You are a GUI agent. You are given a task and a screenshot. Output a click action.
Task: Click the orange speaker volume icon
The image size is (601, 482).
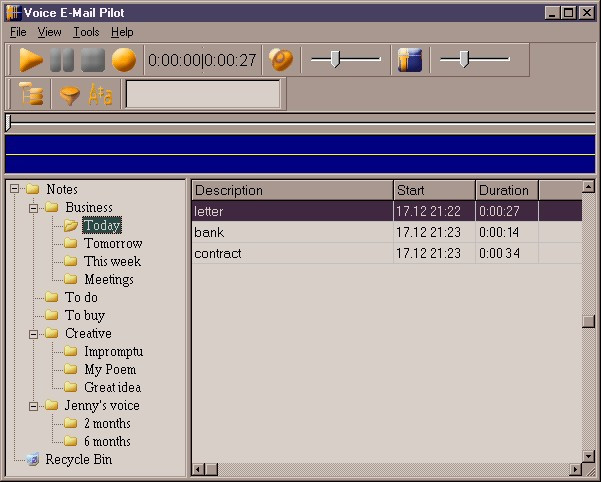pos(281,60)
